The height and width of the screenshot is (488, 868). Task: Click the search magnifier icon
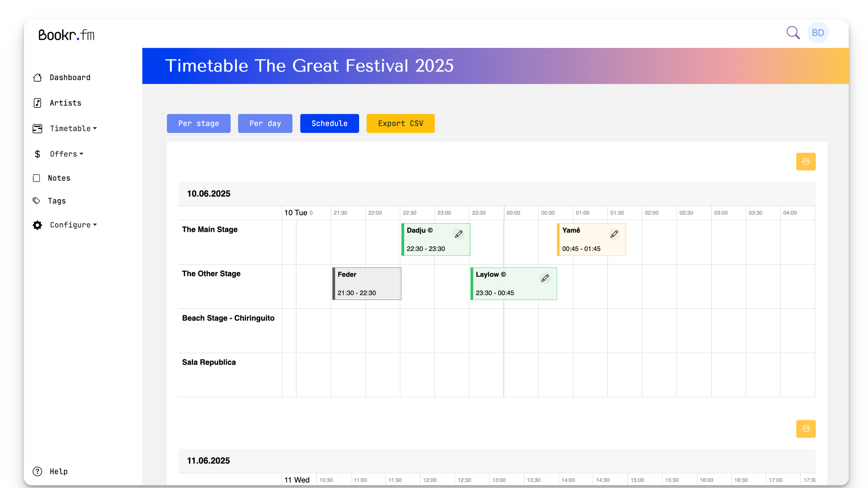coord(793,33)
